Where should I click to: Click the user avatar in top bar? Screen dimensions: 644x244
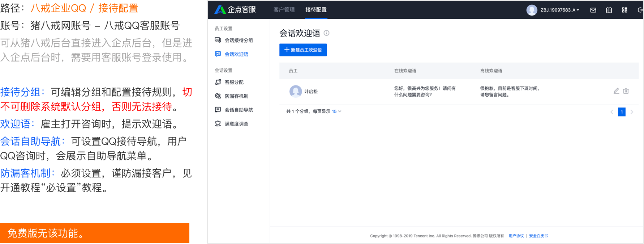532,10
